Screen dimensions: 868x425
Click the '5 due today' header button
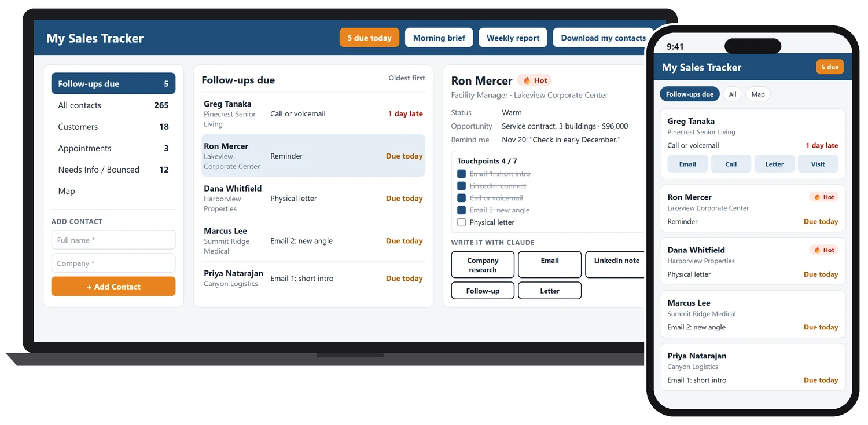[369, 38]
